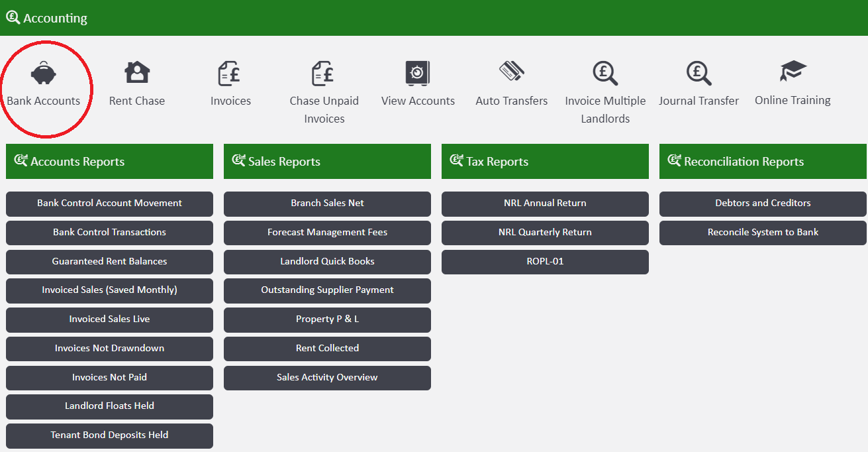Click the Forecast Management Fees button
Image resolution: width=868 pixels, height=452 pixels.
tap(327, 233)
